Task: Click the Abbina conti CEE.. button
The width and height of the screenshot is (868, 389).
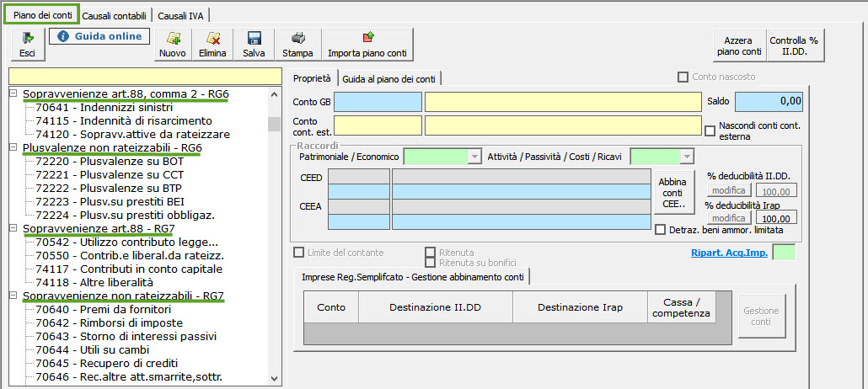Action: click(x=673, y=194)
